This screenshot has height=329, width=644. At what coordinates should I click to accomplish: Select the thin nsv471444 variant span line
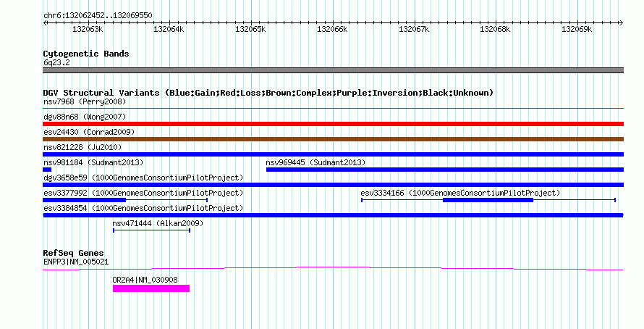click(x=151, y=230)
